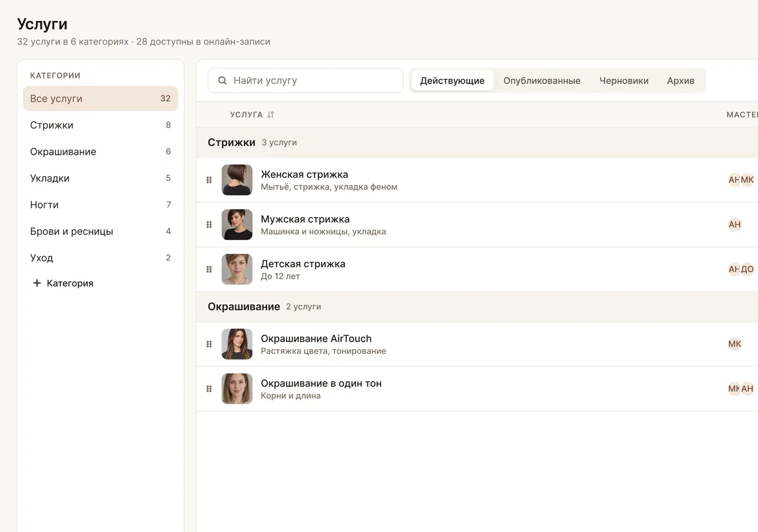Image resolution: width=758 pixels, height=532 pixels.
Task: Open the Архив tab
Action: click(681, 81)
